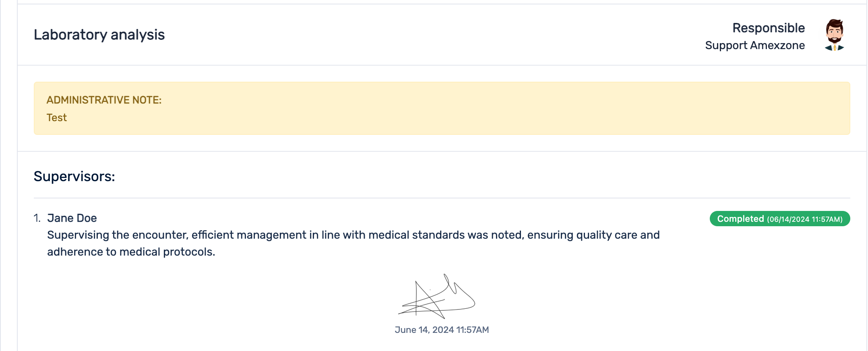
Task: Open Jane Doe's handwritten signature image
Action: [437, 297]
